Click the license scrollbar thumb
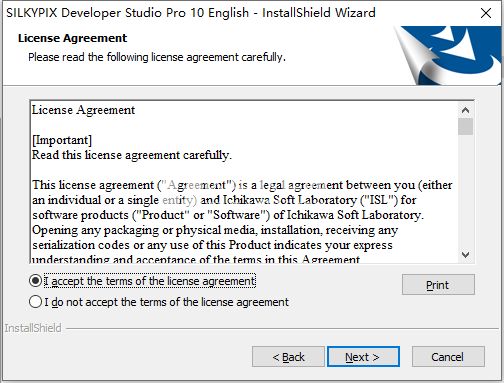Image resolution: width=504 pixels, height=383 pixels. point(465,126)
